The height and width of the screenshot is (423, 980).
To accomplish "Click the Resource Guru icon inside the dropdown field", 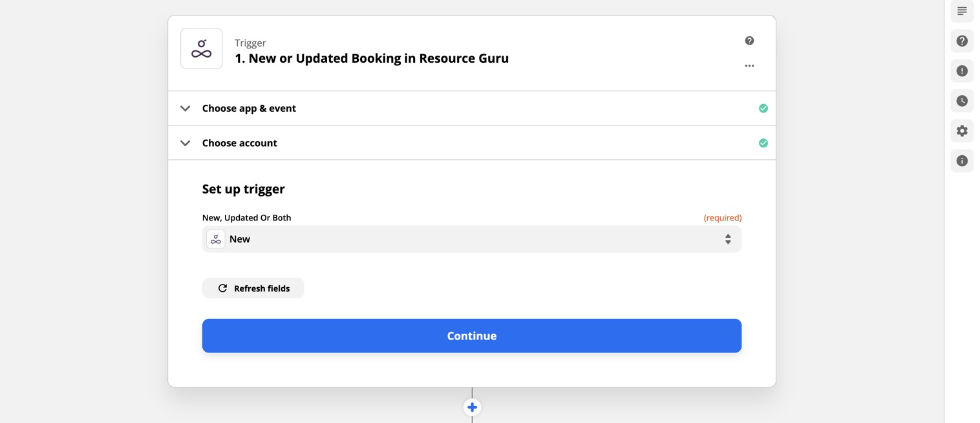I will pos(216,239).
